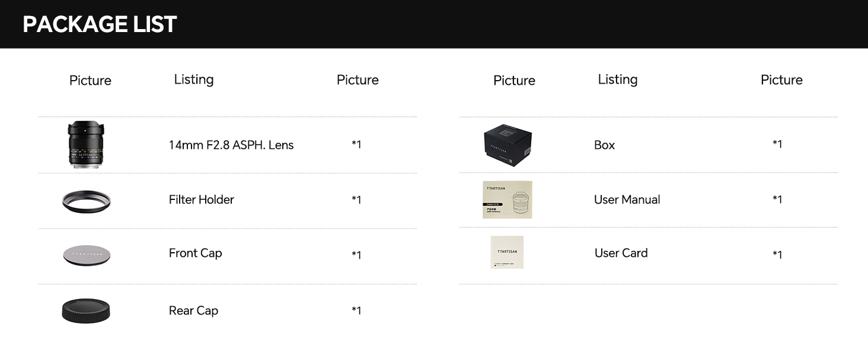Viewport: 868px width, 356px height.
Task: Click the "Filter Holder" listing text
Action: pos(202,199)
